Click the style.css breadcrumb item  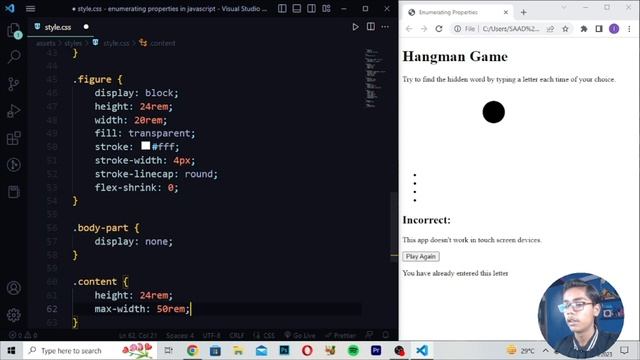click(116, 43)
